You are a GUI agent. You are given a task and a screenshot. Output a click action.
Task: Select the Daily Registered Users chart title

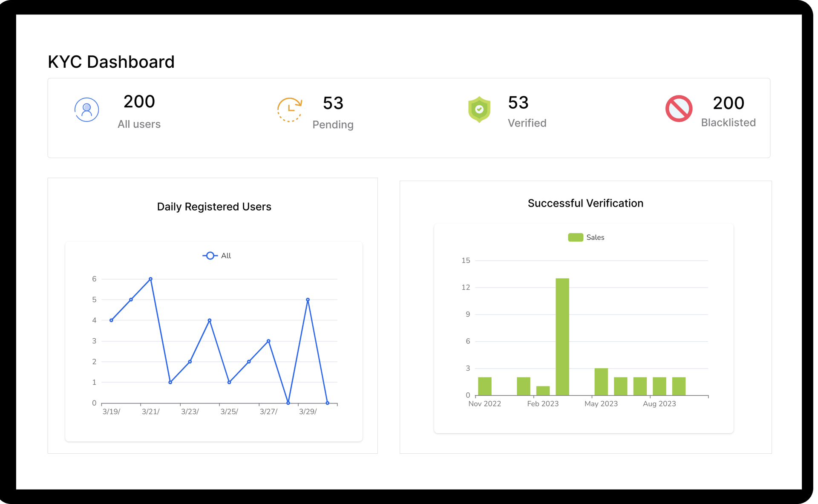(214, 207)
